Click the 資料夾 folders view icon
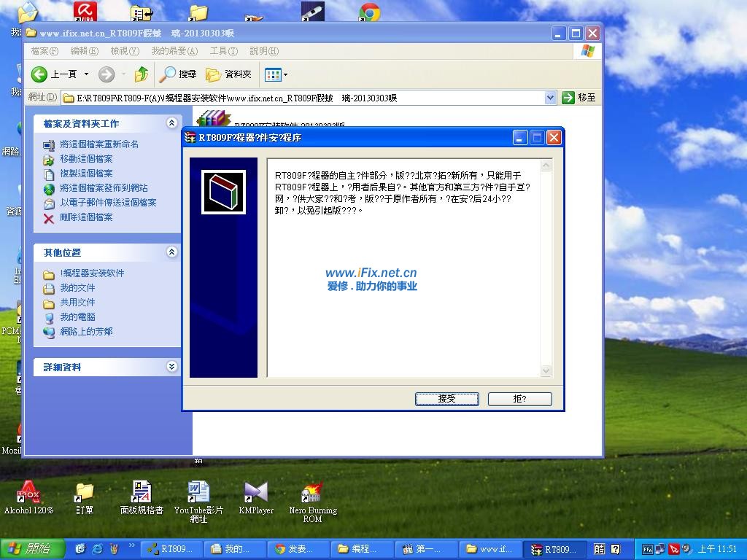This screenshot has width=747, height=560. pos(212,74)
